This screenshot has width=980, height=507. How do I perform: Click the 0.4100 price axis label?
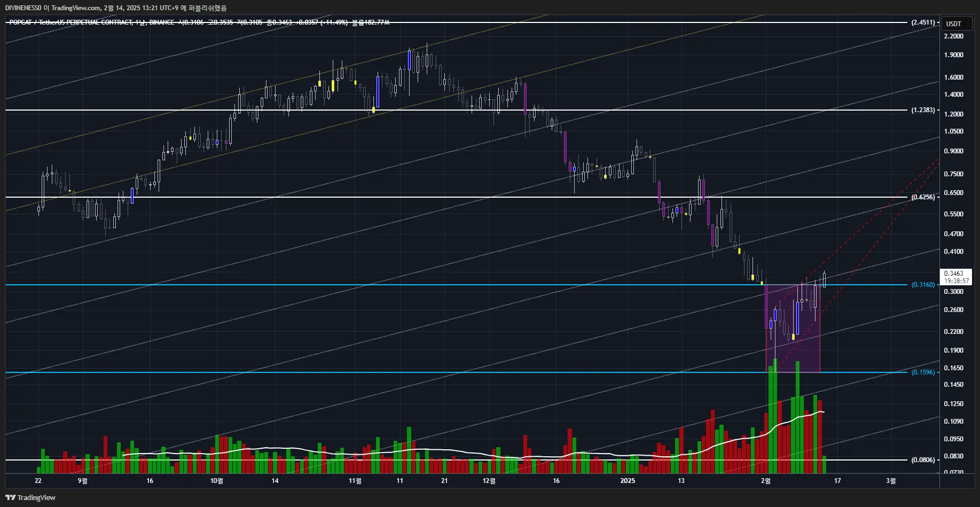tap(954, 252)
